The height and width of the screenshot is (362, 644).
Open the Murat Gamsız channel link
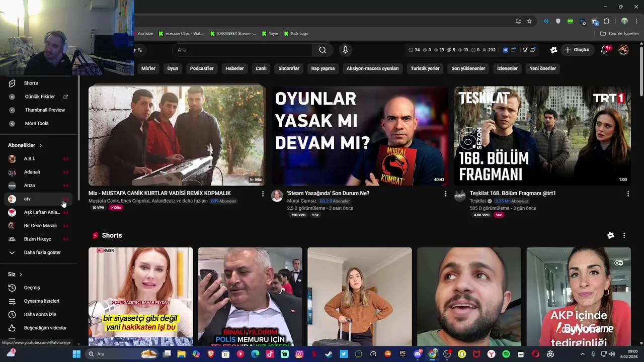[301, 201]
